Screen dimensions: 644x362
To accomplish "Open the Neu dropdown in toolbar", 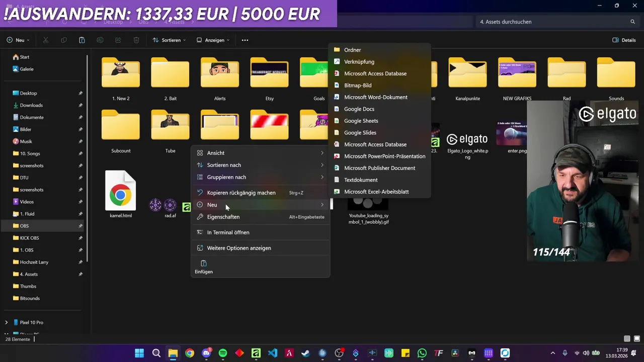I will (x=18, y=40).
